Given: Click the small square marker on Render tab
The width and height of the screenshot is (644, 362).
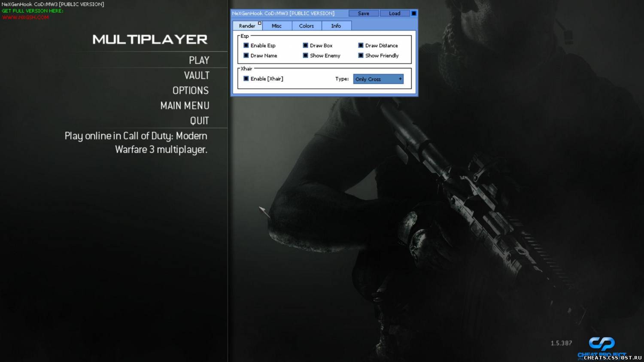Looking at the screenshot, I should tap(259, 23).
